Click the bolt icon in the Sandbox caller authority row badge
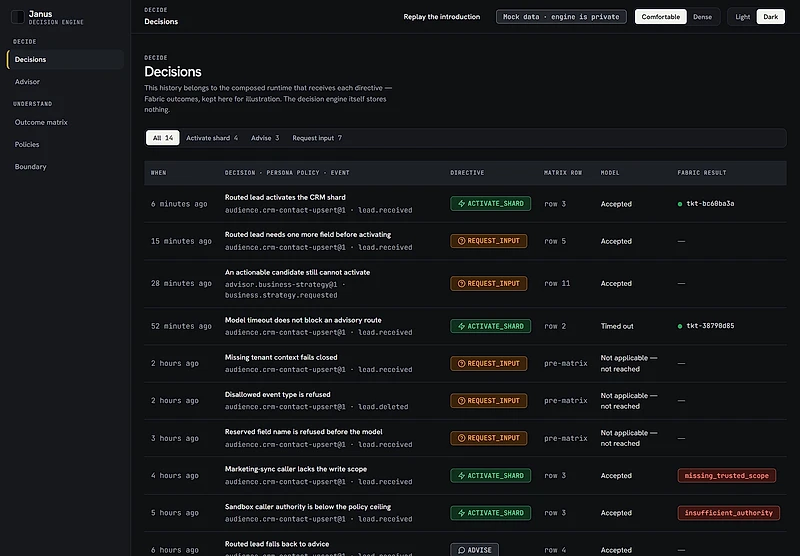Image resolution: width=800 pixels, height=556 pixels. coord(461,513)
